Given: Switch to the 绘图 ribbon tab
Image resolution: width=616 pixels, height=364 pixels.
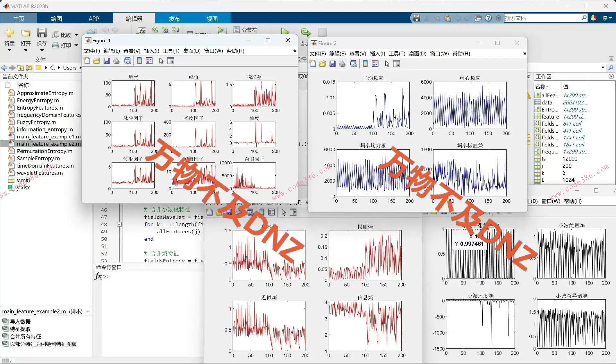Looking at the screenshot, I should point(56,19).
